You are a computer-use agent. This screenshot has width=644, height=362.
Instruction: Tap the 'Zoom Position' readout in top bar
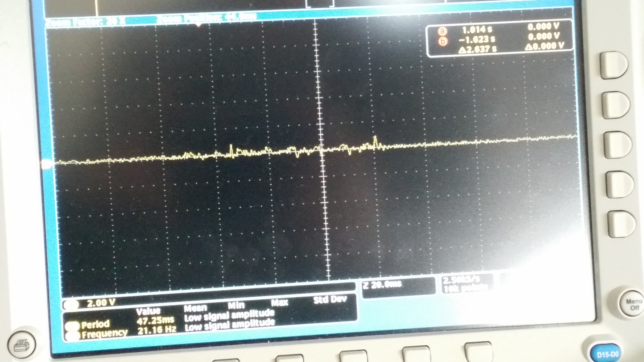pos(206,18)
